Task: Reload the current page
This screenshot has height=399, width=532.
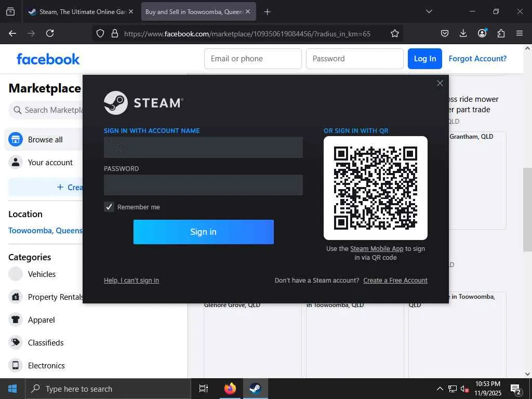Action: coord(50,33)
